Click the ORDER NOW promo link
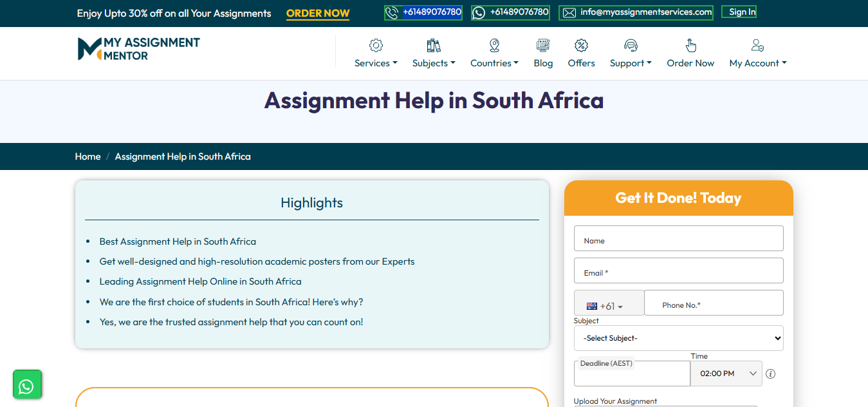The width and height of the screenshot is (868, 407). [318, 14]
